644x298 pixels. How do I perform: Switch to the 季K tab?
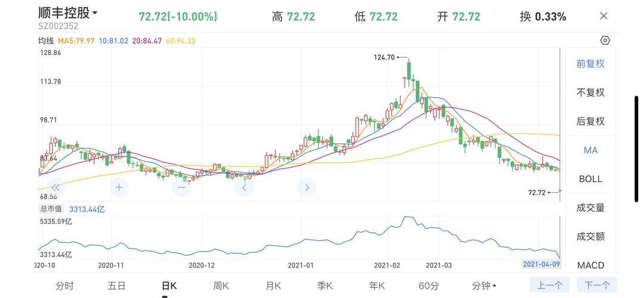[325, 285]
